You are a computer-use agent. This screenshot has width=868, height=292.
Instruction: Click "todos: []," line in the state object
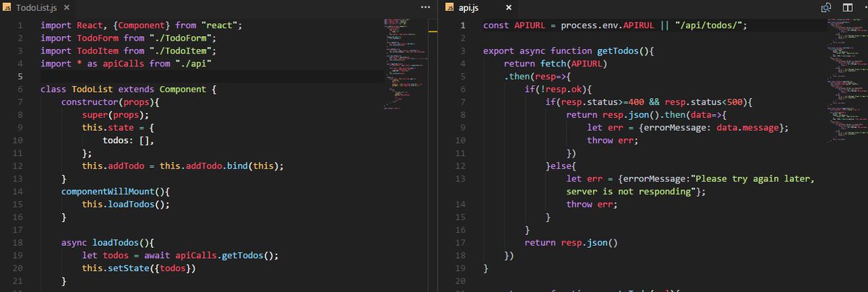coord(129,140)
